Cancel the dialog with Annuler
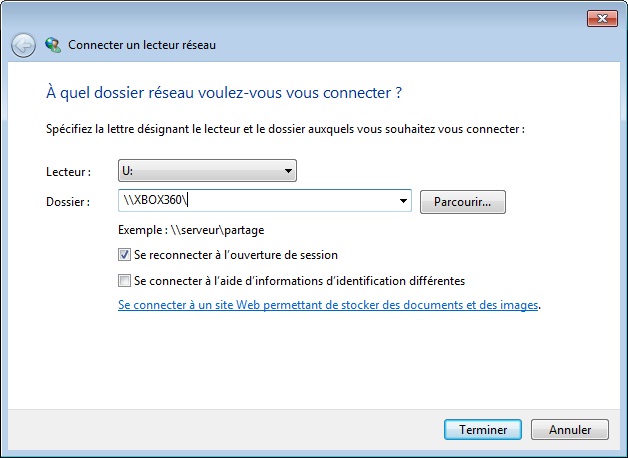 click(570, 430)
